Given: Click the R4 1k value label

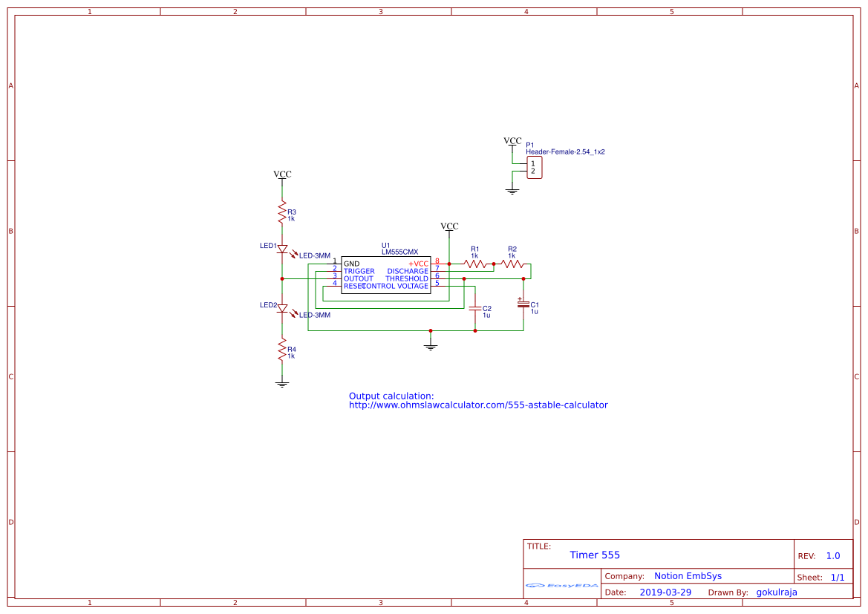Looking at the screenshot, I should (291, 356).
